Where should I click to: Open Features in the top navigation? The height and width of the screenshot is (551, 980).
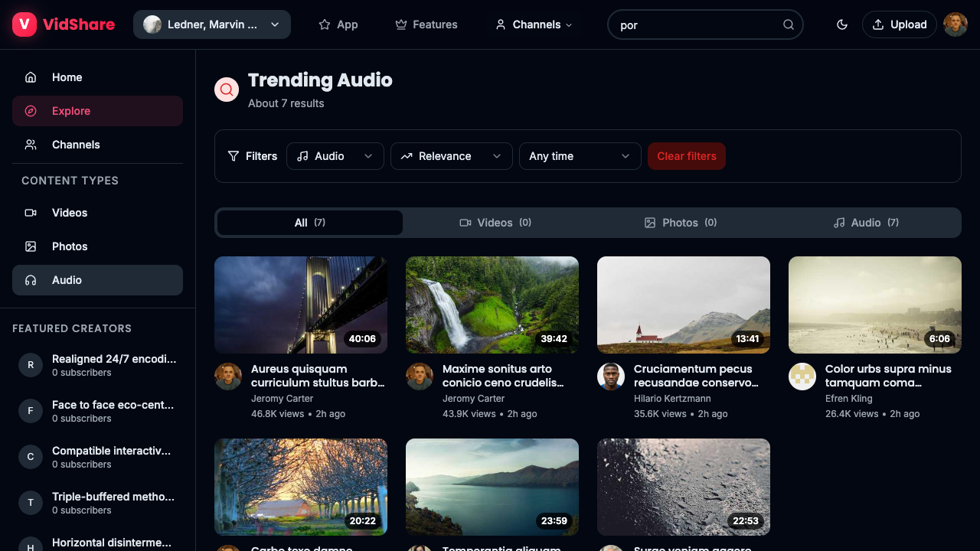click(x=426, y=24)
